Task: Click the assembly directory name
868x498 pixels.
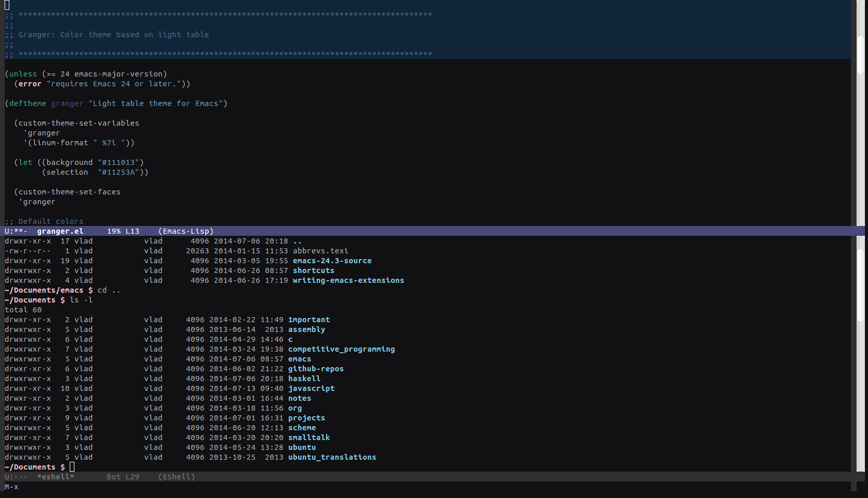Action: pos(307,329)
